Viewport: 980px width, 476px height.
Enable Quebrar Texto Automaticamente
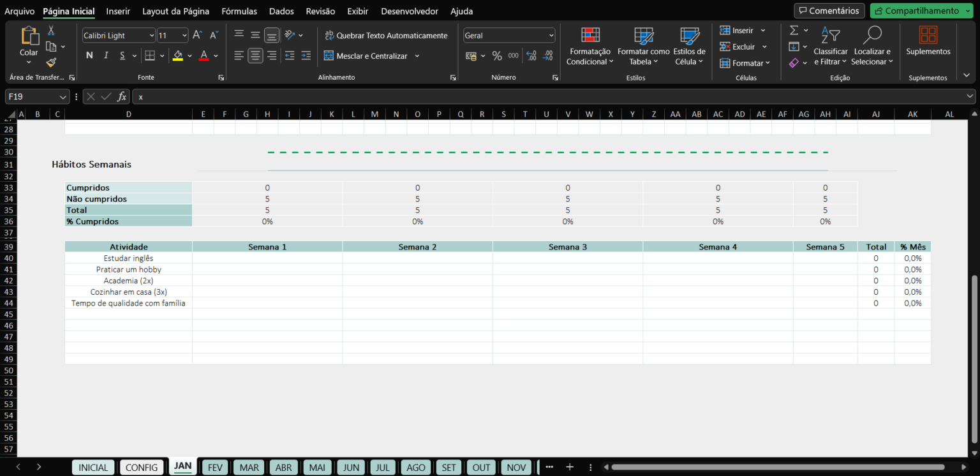pyautogui.click(x=386, y=35)
